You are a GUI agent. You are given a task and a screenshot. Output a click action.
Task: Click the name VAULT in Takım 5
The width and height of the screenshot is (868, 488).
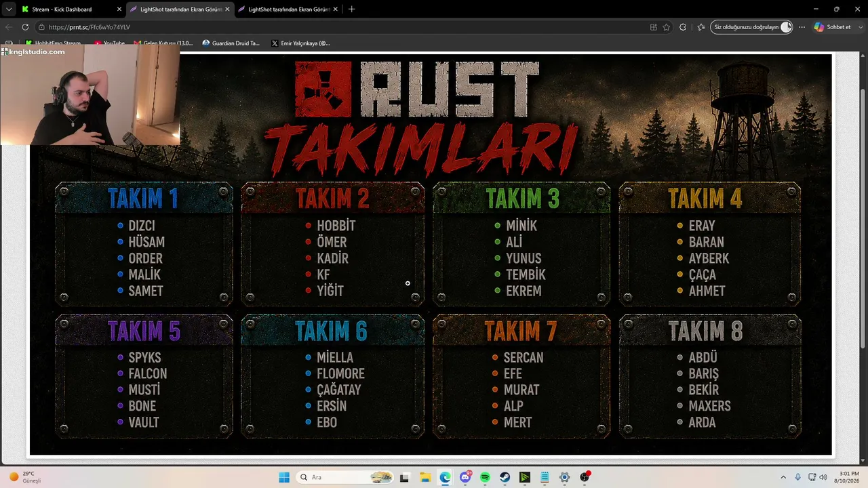[x=144, y=422]
